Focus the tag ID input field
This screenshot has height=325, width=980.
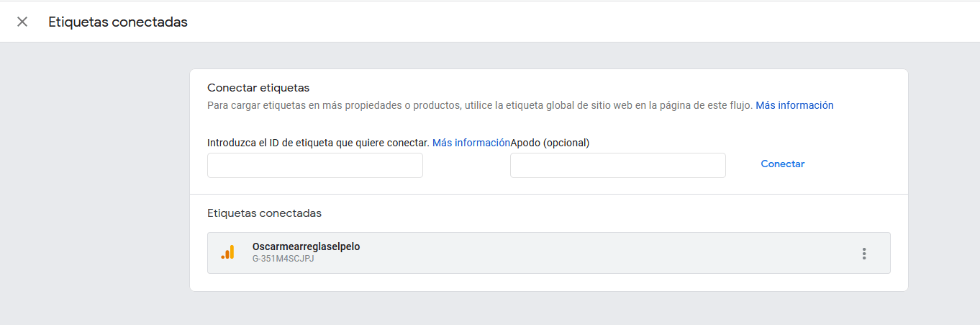(x=315, y=165)
